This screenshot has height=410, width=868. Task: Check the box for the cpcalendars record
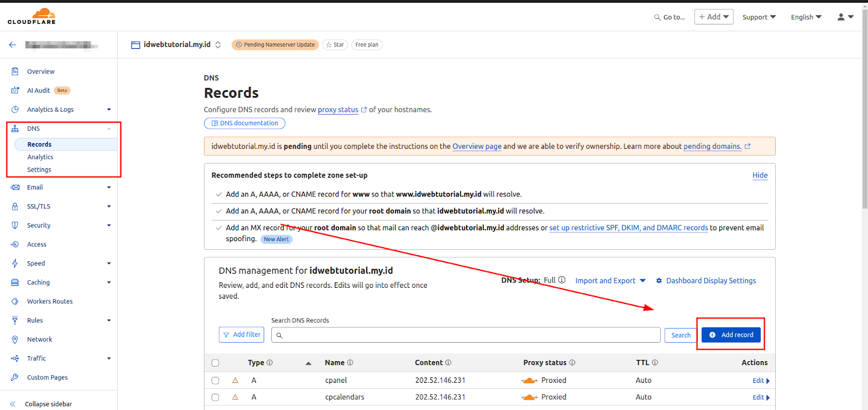pos(215,398)
